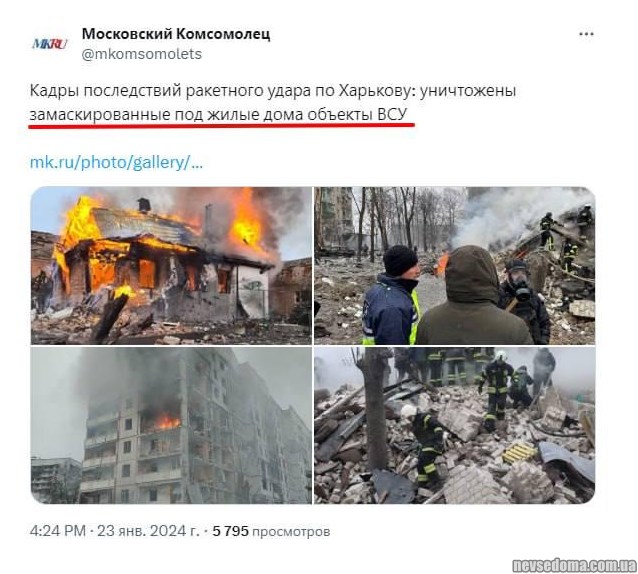
Task: Open the photo with gas-masked rescuer
Action: click(x=454, y=266)
